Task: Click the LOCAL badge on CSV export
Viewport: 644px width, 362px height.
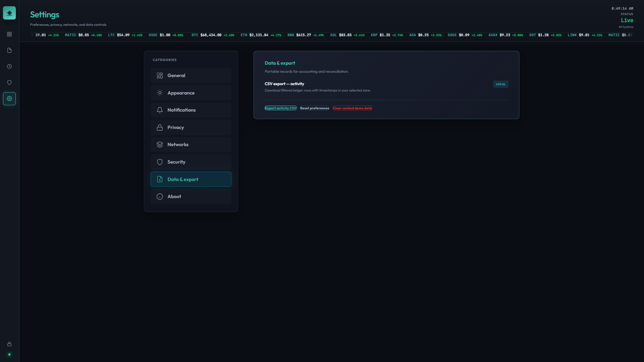Action: 500,84
